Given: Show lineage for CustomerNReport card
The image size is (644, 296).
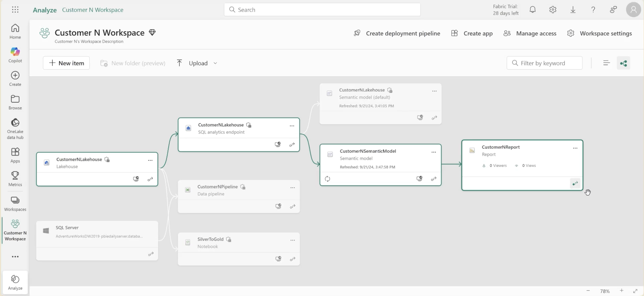Looking at the screenshot, I should [575, 183].
